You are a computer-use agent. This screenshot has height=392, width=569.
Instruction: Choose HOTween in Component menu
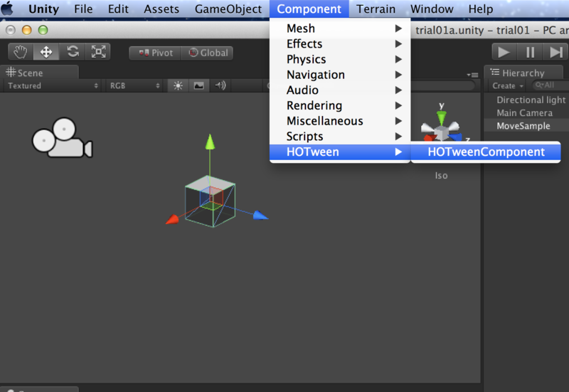tap(340, 152)
